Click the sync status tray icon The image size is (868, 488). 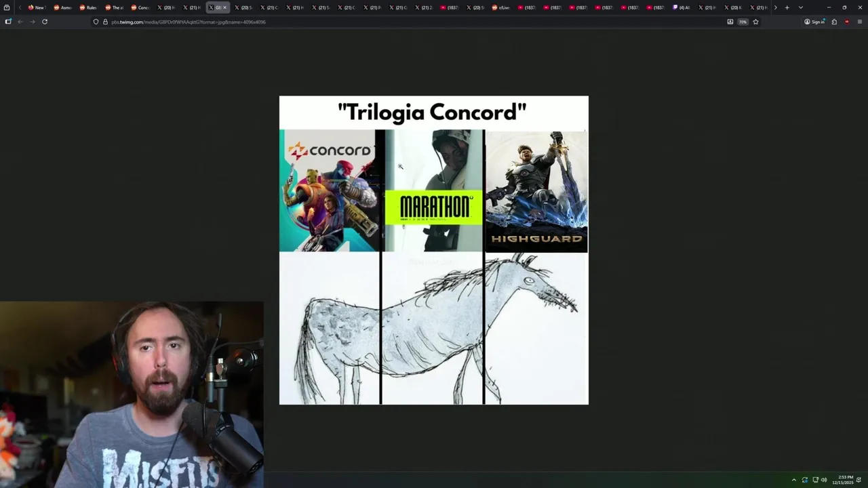tap(805, 480)
